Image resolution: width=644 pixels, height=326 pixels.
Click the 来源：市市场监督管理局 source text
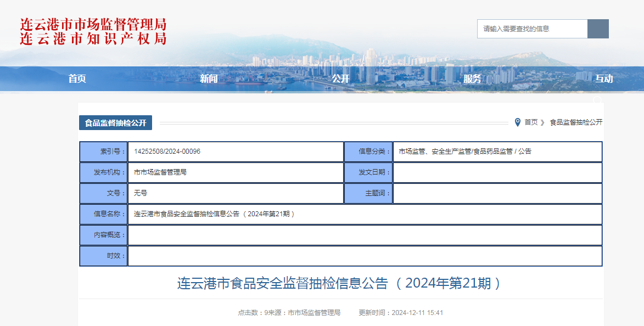coord(304,313)
